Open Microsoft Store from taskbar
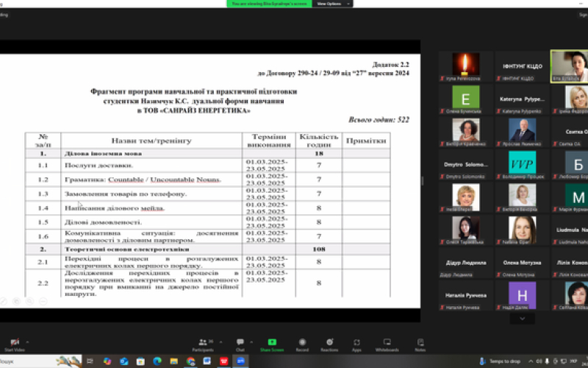This screenshot has width=588, height=368. (140, 361)
